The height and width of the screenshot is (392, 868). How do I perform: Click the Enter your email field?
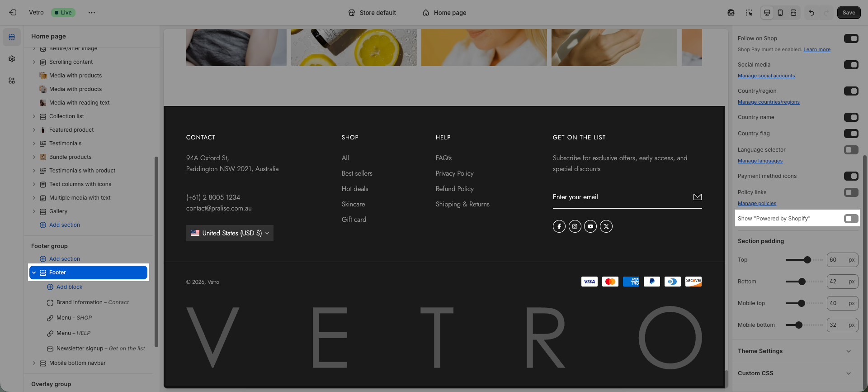[x=619, y=197]
